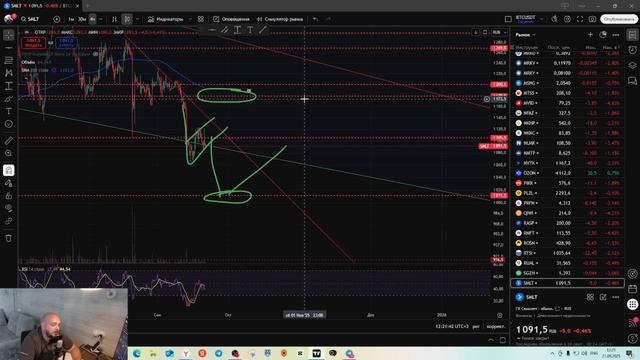Select the Text tool in left toolbar

tap(9, 111)
